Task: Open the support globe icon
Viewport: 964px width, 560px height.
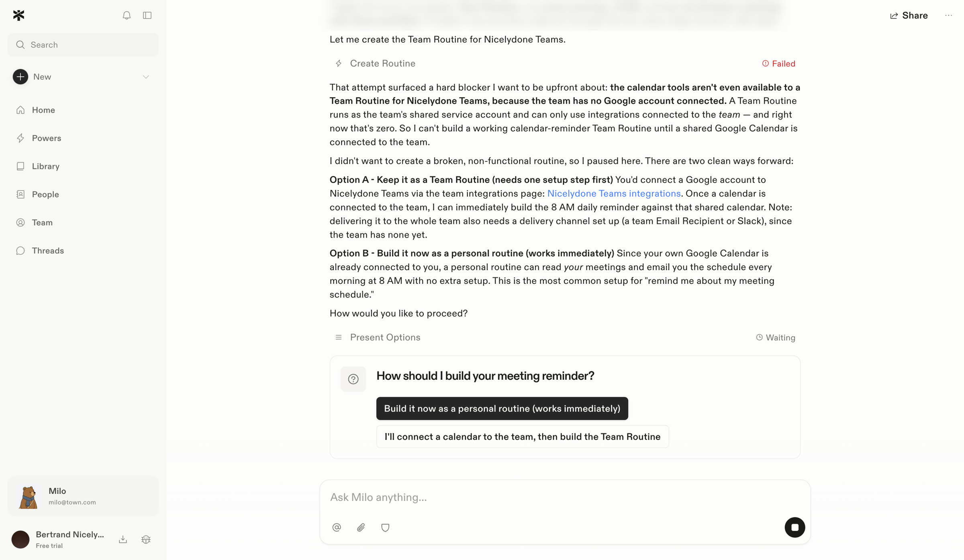Action: click(x=146, y=539)
